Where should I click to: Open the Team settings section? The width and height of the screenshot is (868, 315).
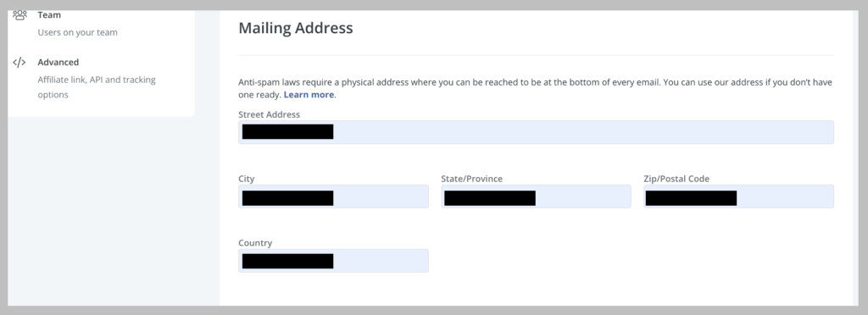[x=49, y=15]
